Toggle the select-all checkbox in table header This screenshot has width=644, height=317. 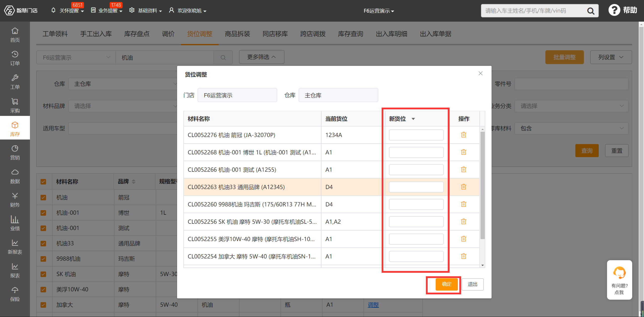[x=43, y=182]
